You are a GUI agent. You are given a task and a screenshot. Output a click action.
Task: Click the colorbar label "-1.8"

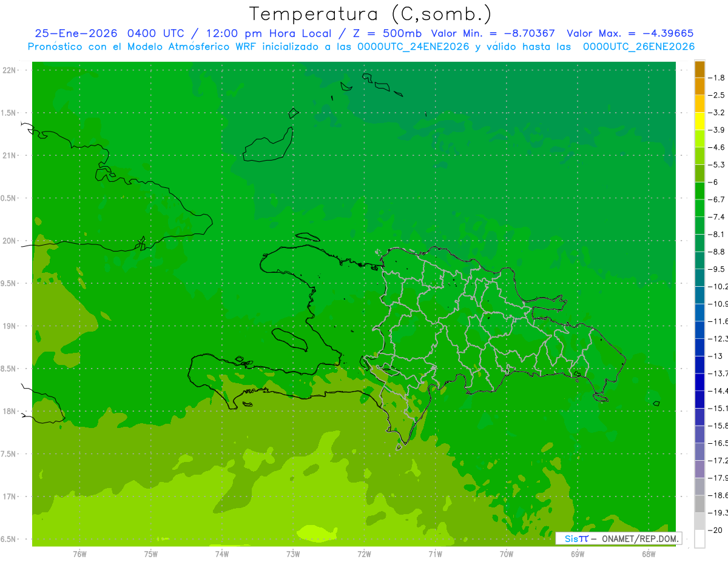(718, 78)
